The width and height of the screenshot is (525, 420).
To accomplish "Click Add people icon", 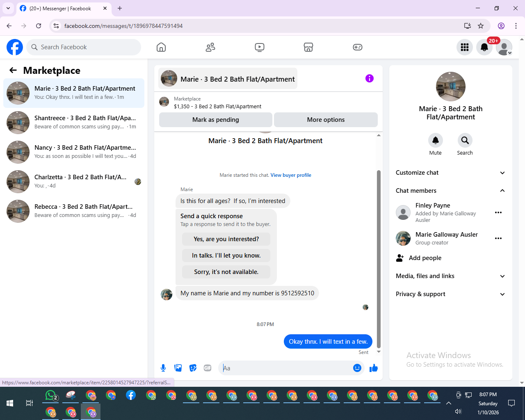I will [400, 258].
